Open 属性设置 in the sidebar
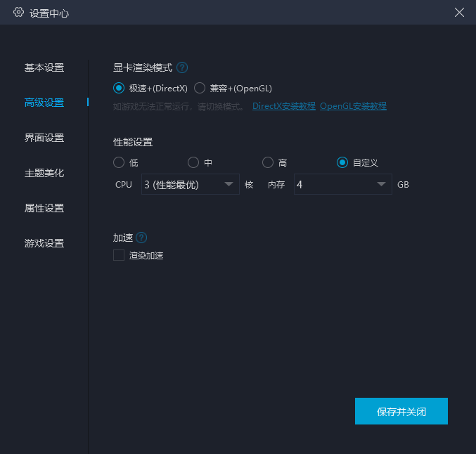Screen dimensions: 476x454 click(x=44, y=208)
